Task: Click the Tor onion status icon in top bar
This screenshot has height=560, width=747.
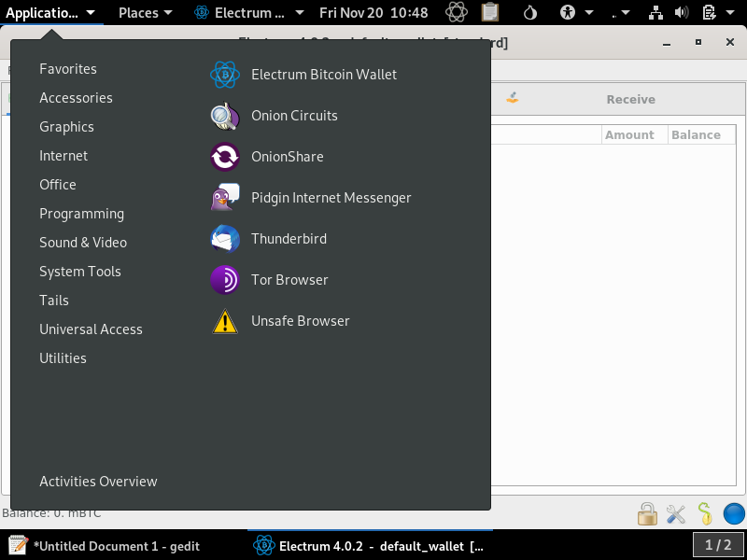Action: [529, 12]
